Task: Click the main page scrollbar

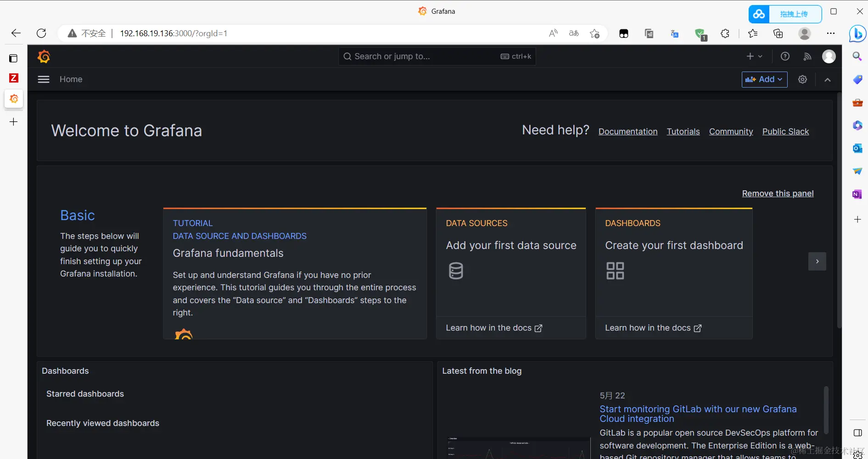Action: [840, 210]
